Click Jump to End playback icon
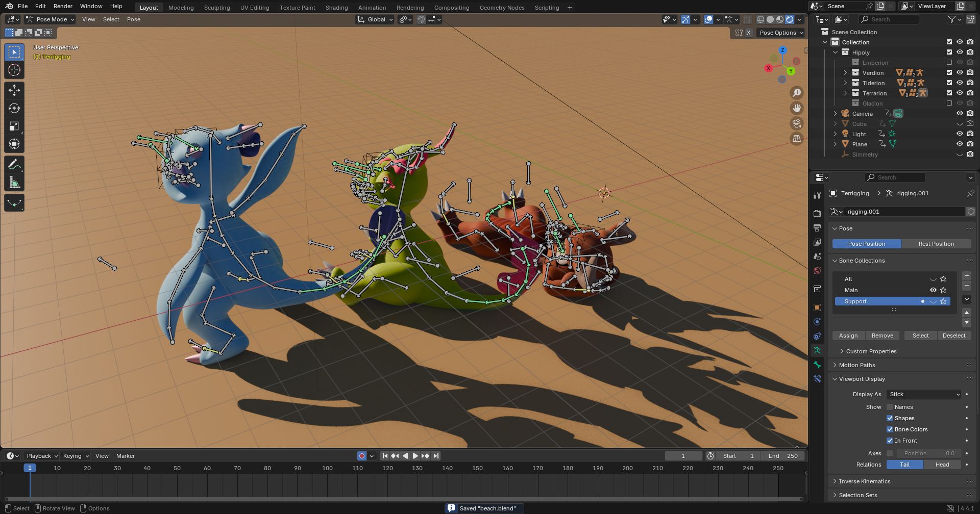The width and height of the screenshot is (980, 514). click(435, 456)
